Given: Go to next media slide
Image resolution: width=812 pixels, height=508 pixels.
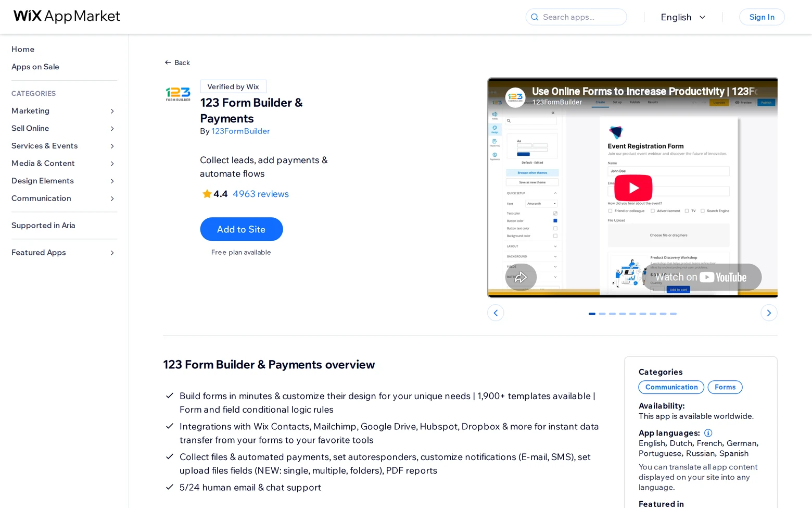Looking at the screenshot, I should point(769,313).
